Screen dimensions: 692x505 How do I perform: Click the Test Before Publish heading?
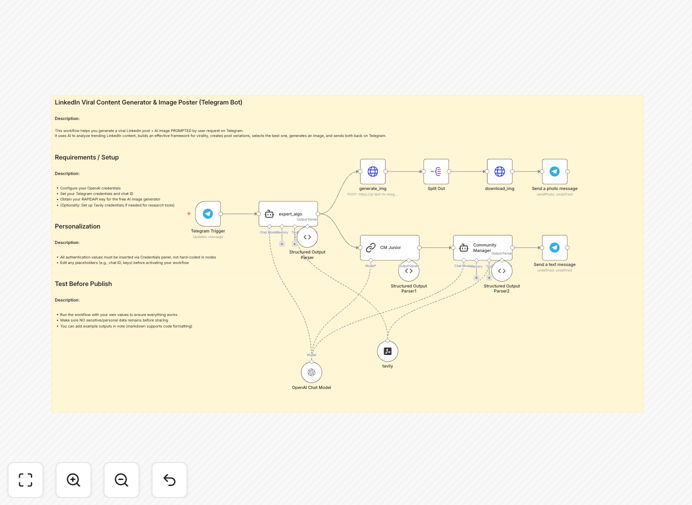tap(83, 284)
